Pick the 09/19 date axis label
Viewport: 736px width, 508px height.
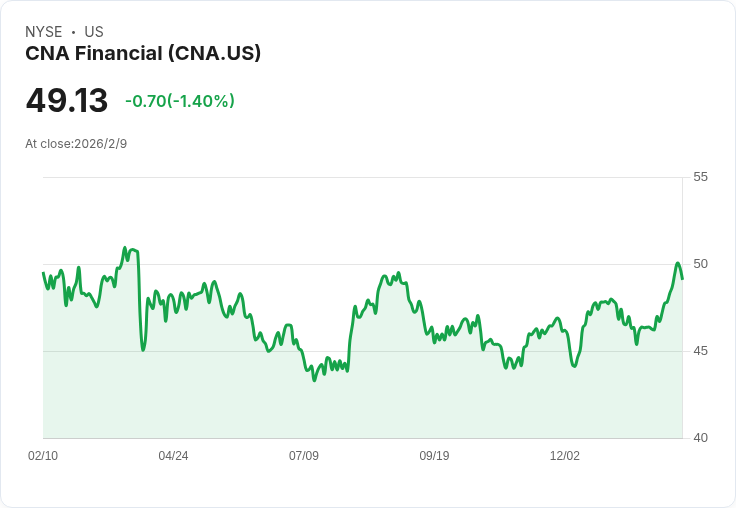(434, 456)
